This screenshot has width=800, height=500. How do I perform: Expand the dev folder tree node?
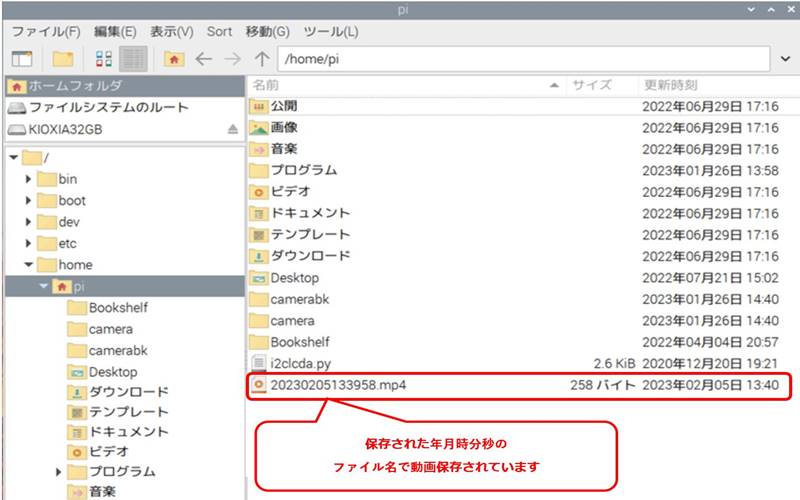(x=28, y=222)
